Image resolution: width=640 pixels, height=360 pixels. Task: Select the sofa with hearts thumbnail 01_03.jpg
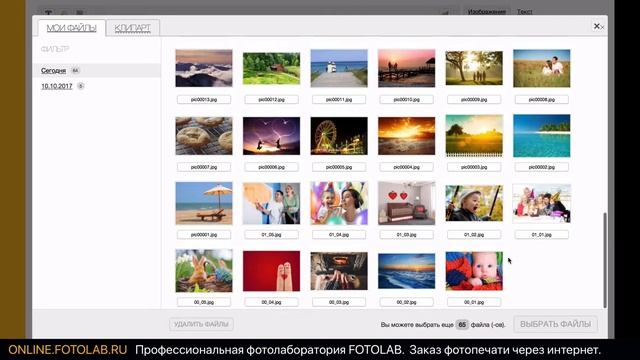pyautogui.click(x=407, y=203)
